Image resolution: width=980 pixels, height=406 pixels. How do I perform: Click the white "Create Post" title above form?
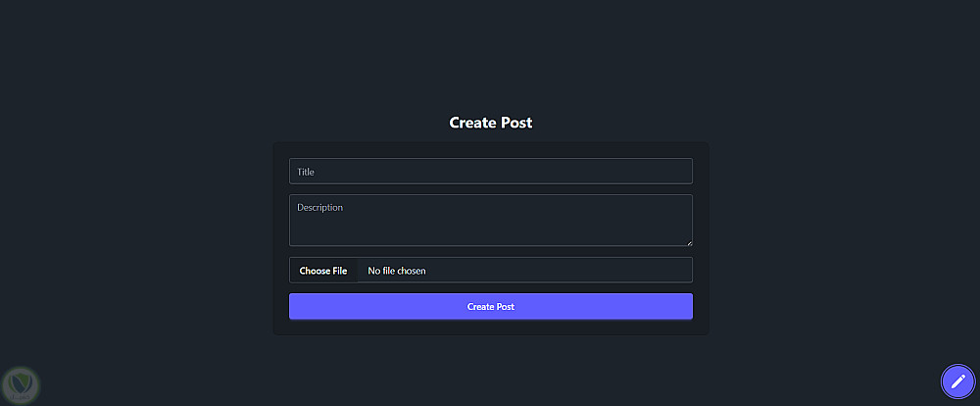click(x=490, y=123)
